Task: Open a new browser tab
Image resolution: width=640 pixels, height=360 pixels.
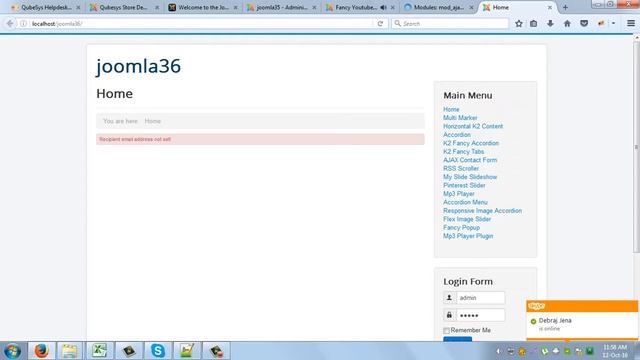Action: (x=565, y=7)
